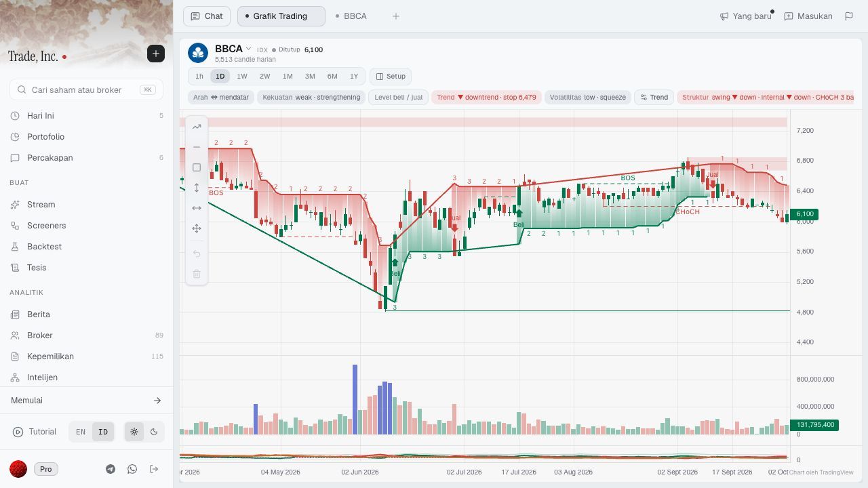
Task: Click the user avatar circle
Action: pos(18,469)
